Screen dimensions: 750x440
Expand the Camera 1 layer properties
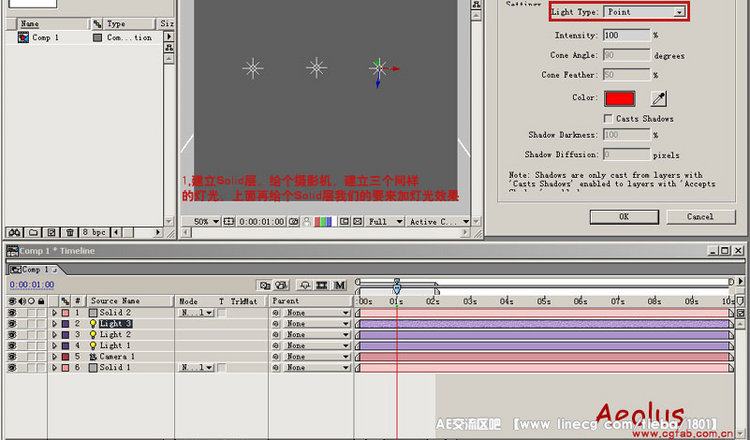54,357
